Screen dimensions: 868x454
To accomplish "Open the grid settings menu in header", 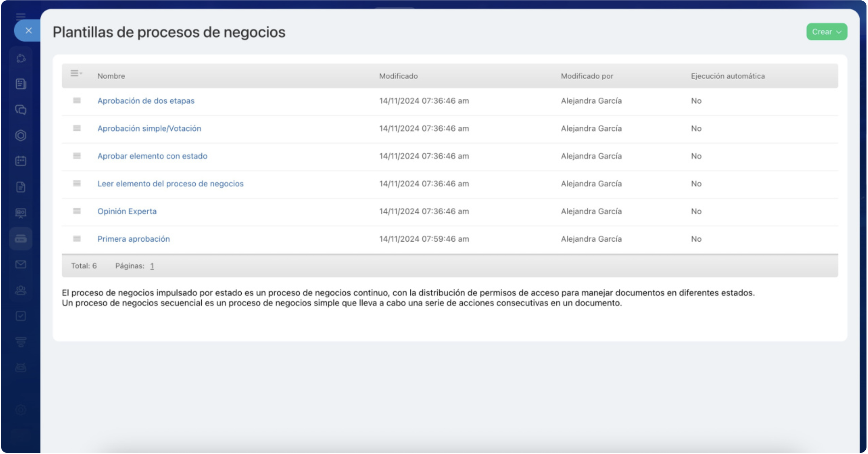I will [76, 74].
